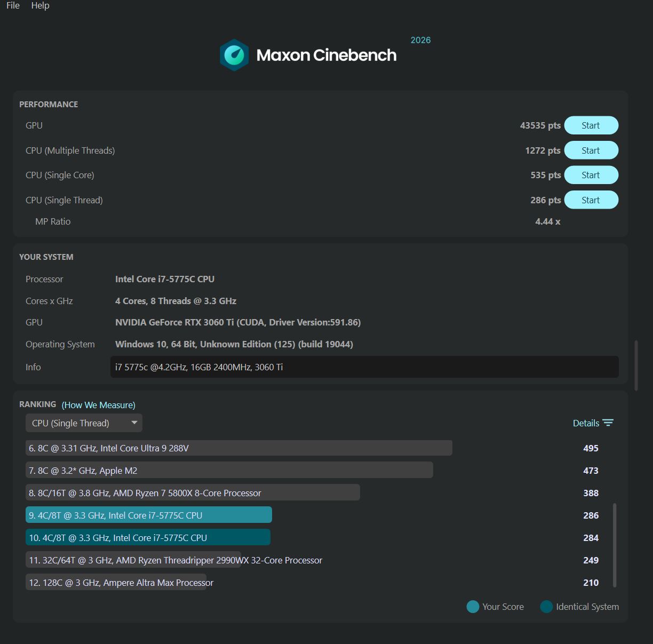653x644 pixels.
Task: Click the Details link in Ranking
Action: point(586,423)
